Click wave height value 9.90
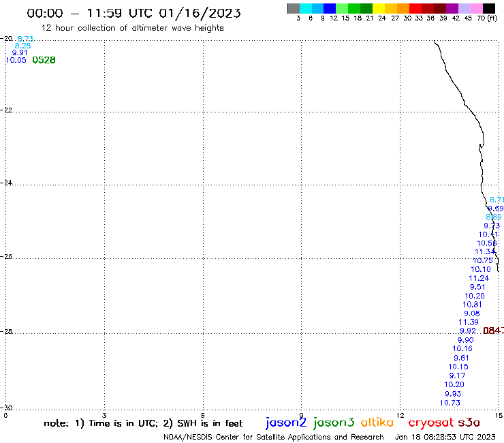Screen dimensions: 504x443 [465, 340]
